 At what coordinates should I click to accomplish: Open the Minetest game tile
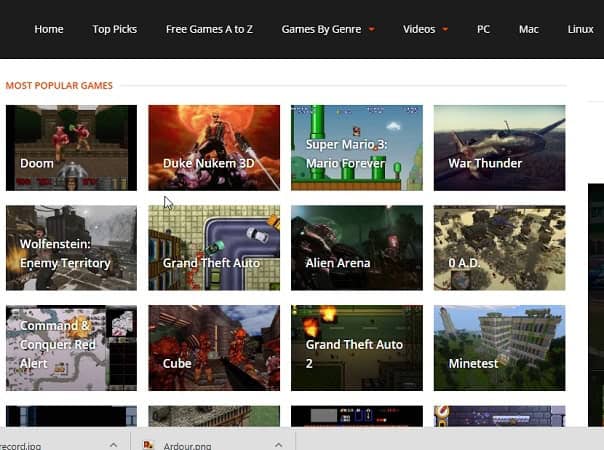tap(500, 348)
